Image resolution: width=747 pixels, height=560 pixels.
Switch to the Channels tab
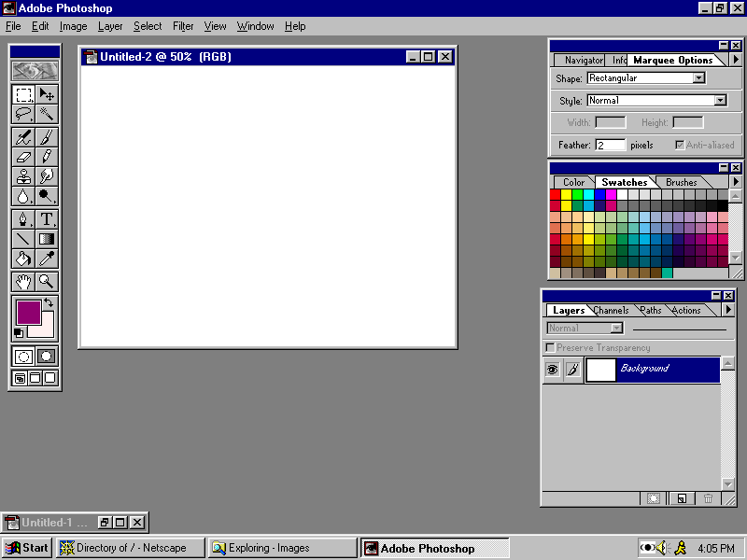point(612,311)
